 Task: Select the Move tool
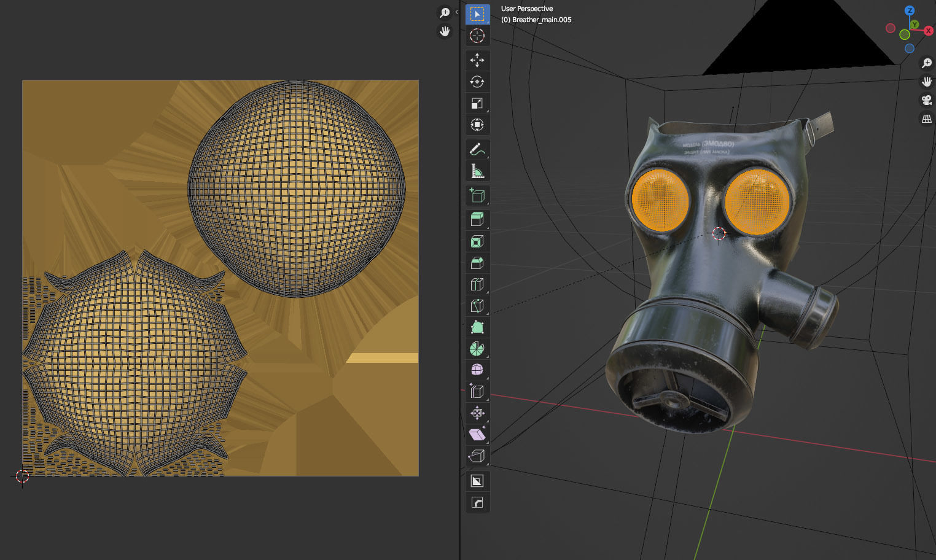coord(477,60)
